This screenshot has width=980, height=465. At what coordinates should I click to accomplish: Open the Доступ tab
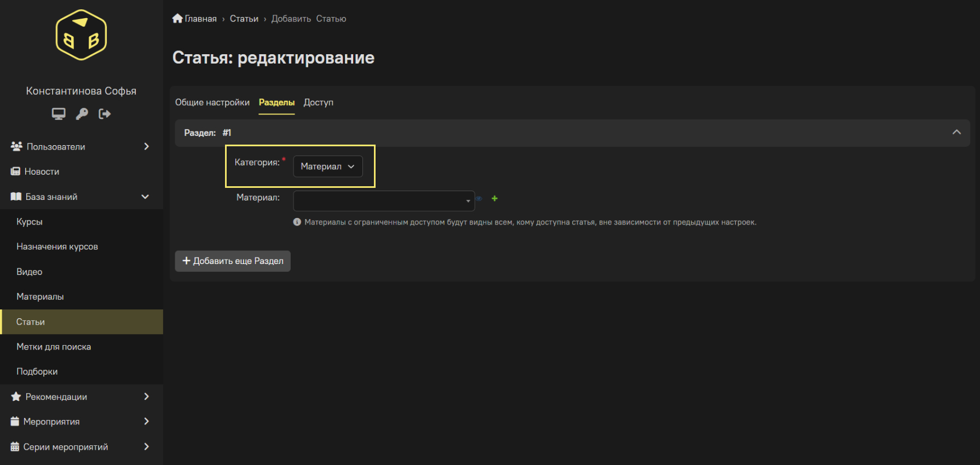click(319, 102)
